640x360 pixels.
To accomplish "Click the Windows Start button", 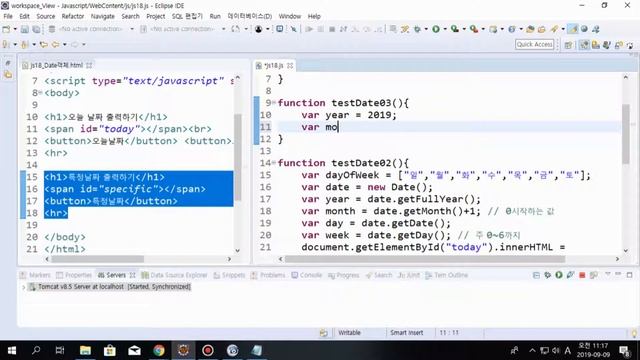I will pos(12,350).
